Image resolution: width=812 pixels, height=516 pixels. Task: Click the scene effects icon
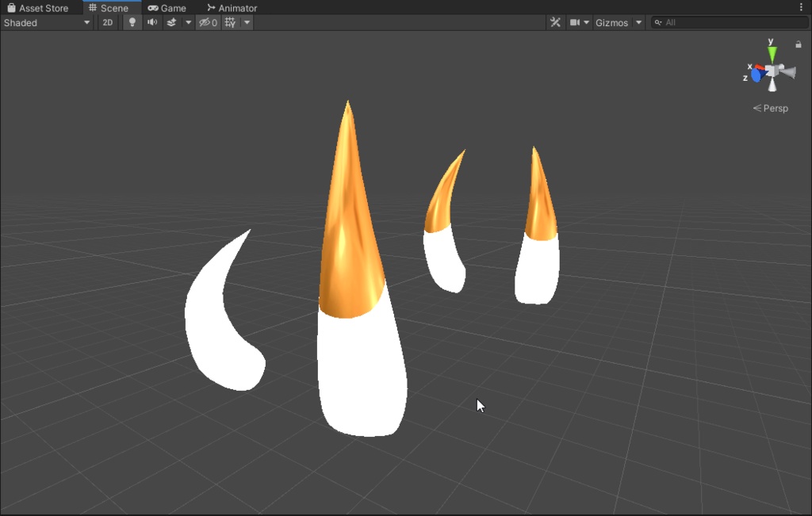pyautogui.click(x=171, y=22)
